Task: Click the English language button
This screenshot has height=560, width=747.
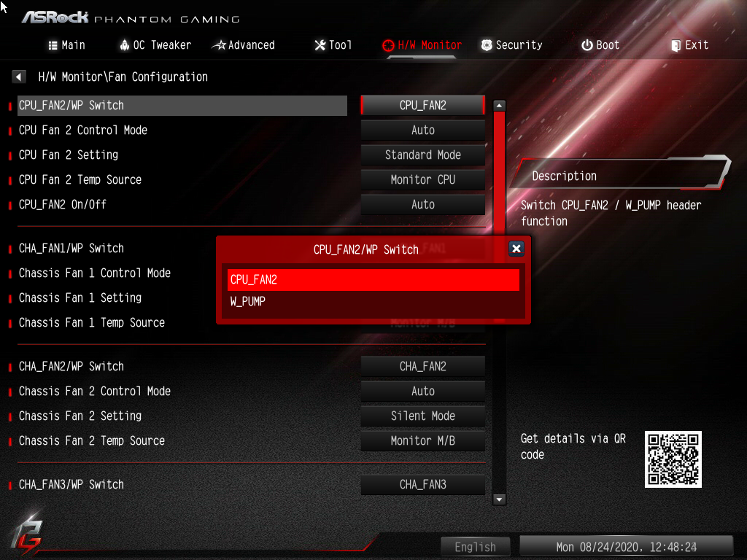Action: tap(476, 547)
